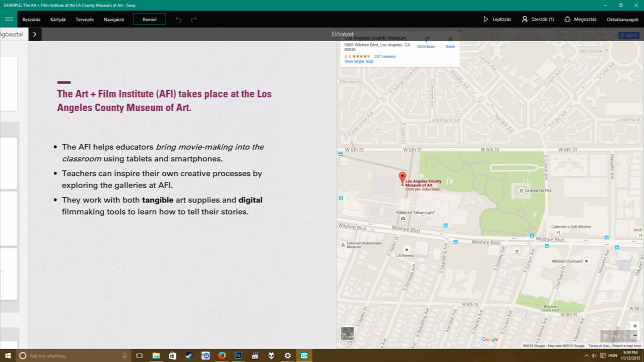This screenshot has height=362, width=644.
Task: Click the bullet about tangible art supplies
Action: [162, 206]
